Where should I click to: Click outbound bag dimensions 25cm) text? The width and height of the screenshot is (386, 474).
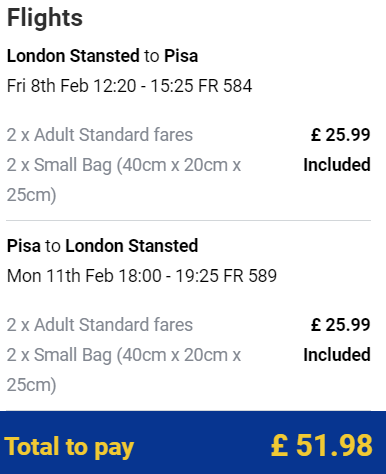coord(32,195)
